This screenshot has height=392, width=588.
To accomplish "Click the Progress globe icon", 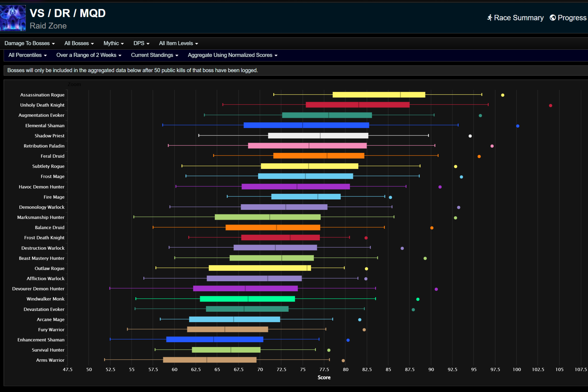I will 552,18.
